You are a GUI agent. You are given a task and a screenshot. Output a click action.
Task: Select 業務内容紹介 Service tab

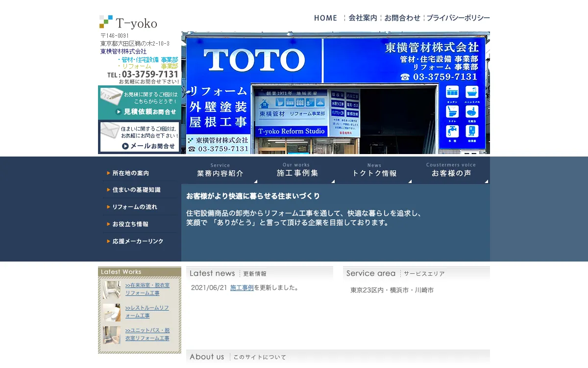[x=220, y=170]
